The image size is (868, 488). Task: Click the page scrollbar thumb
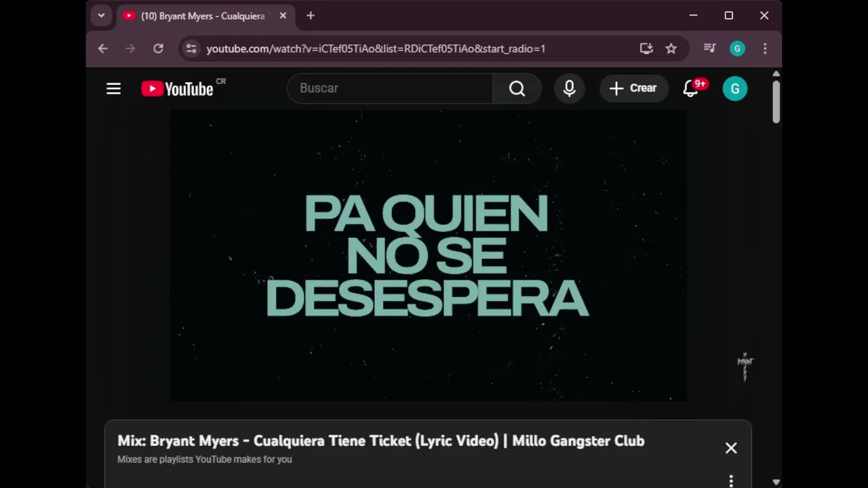[776, 102]
